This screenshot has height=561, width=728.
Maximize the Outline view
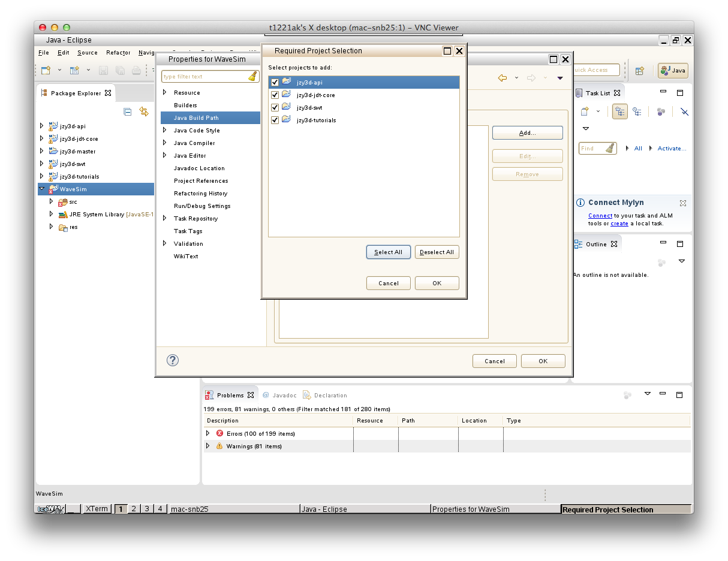pyautogui.click(x=680, y=244)
